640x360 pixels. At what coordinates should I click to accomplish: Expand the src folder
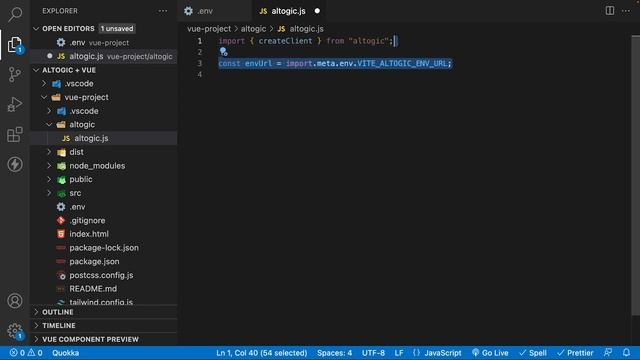[49, 193]
